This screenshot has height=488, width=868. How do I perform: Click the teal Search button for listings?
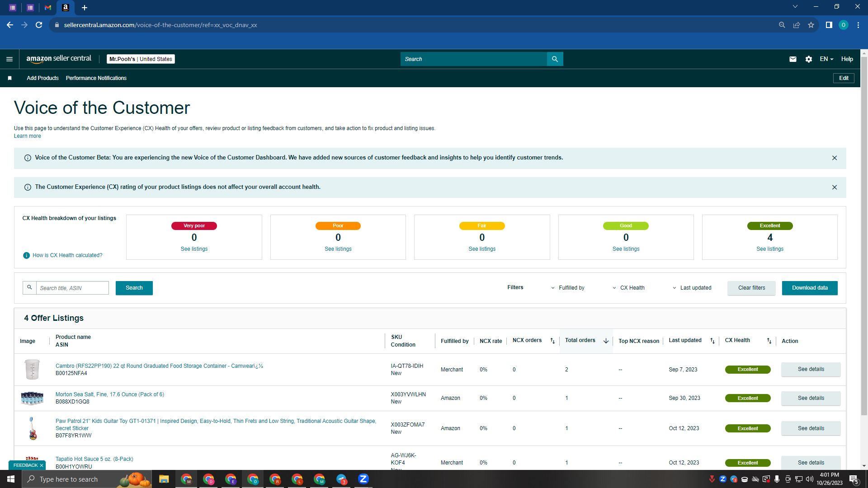click(x=134, y=288)
